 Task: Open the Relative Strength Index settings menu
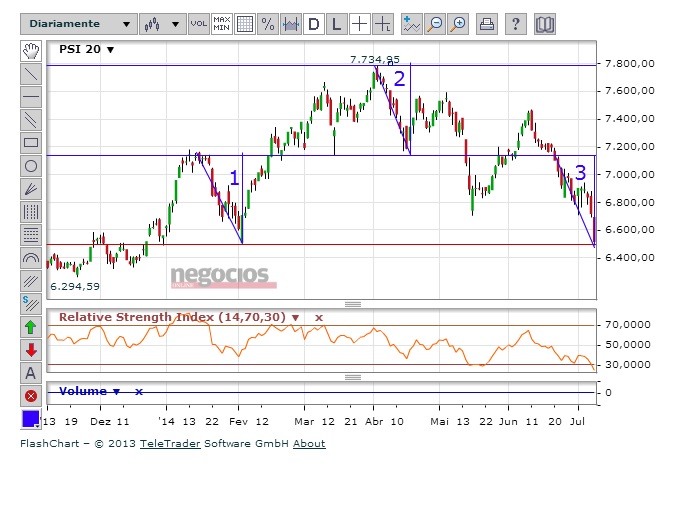pos(296,317)
